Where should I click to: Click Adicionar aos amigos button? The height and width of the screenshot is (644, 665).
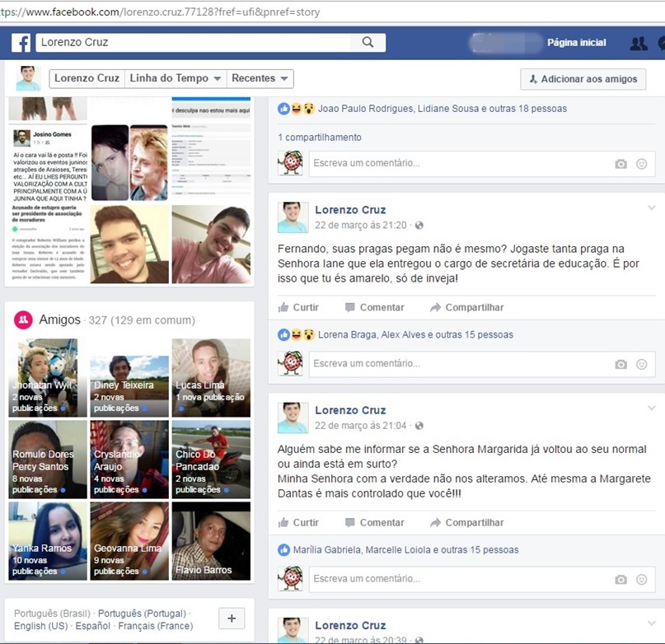pyautogui.click(x=583, y=79)
